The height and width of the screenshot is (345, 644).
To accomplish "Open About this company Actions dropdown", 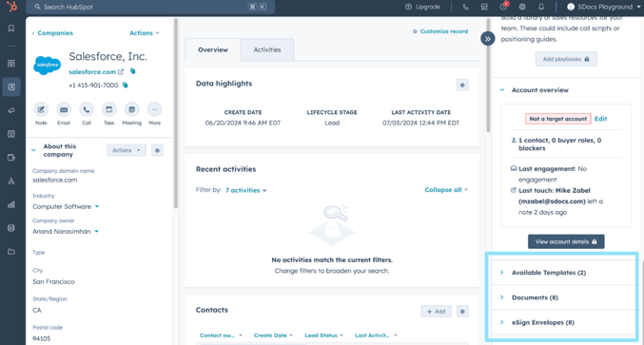I will [127, 150].
